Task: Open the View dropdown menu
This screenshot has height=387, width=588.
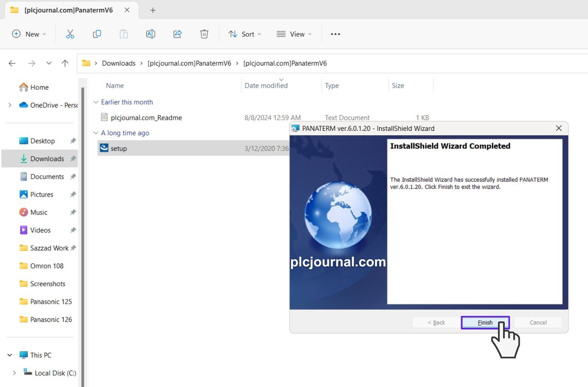Action: coord(294,34)
